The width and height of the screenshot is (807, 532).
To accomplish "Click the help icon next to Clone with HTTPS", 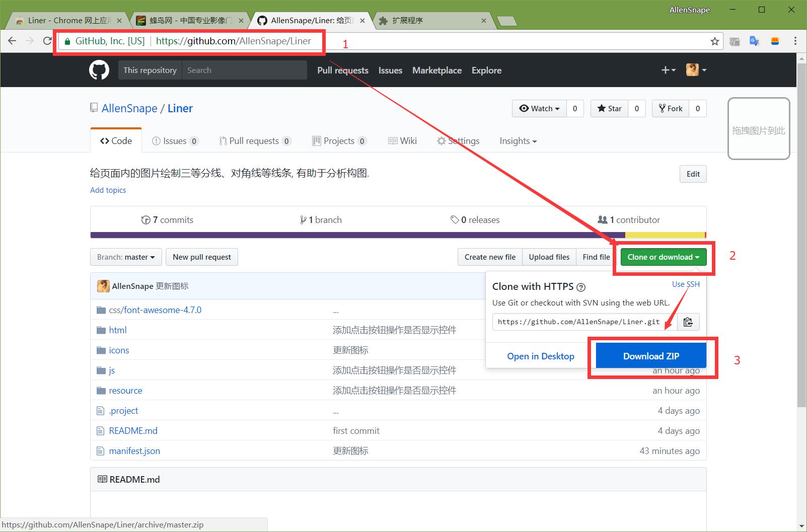I will (x=581, y=287).
